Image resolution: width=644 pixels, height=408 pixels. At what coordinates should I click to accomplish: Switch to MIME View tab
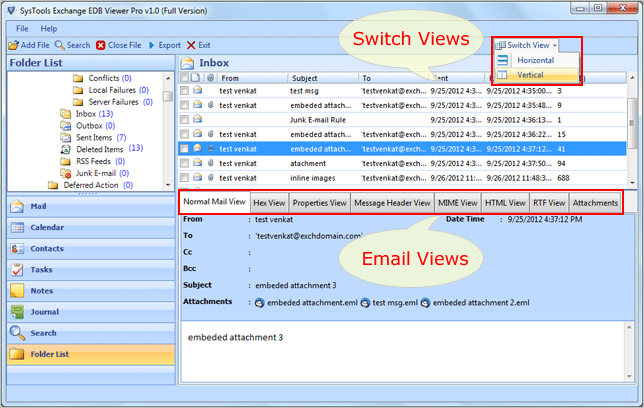click(458, 203)
